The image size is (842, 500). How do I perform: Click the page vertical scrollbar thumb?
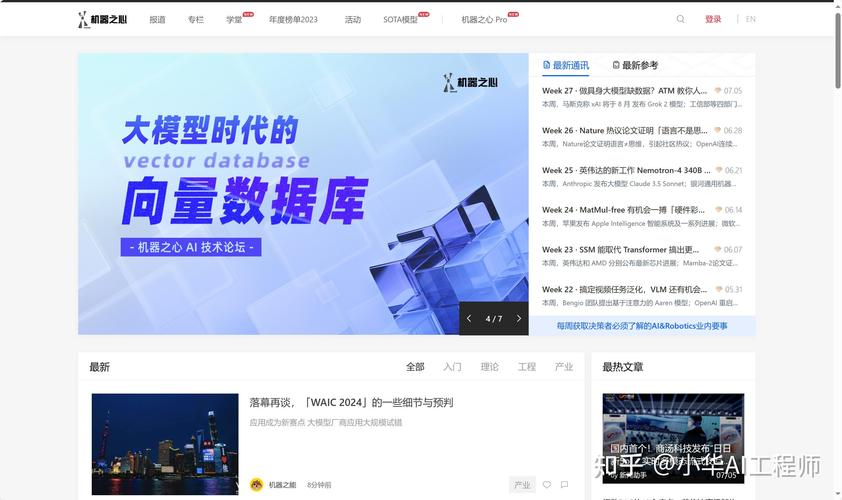(838, 50)
